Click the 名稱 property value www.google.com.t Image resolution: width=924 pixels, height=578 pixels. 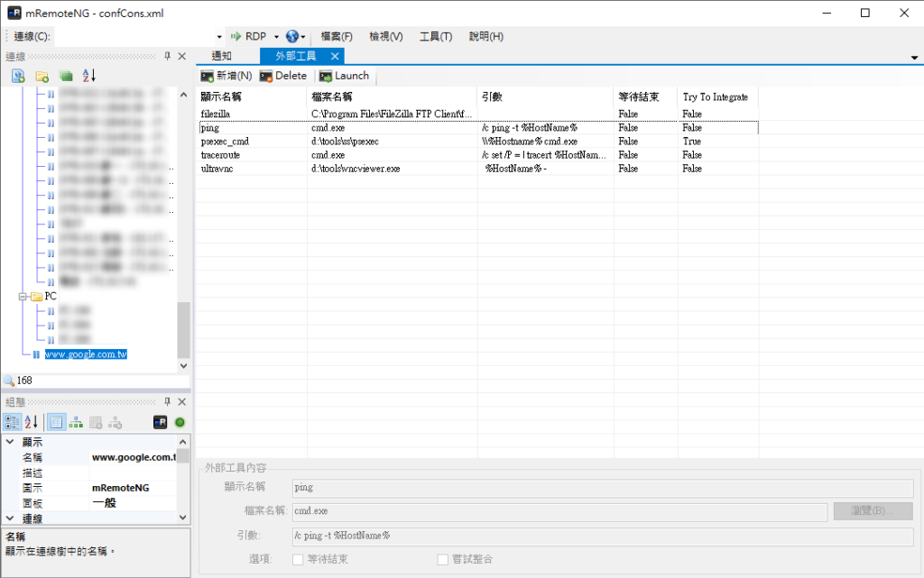[x=134, y=457]
